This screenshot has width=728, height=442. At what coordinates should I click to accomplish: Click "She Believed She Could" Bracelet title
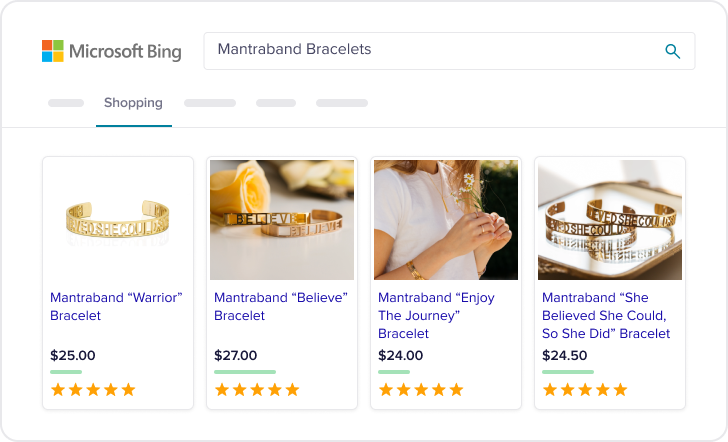[x=605, y=315]
